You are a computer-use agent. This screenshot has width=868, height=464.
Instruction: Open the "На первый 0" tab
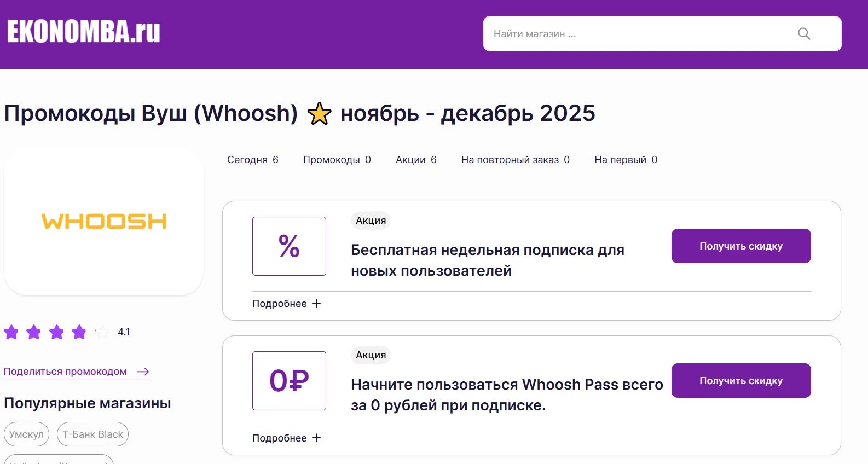coord(626,160)
